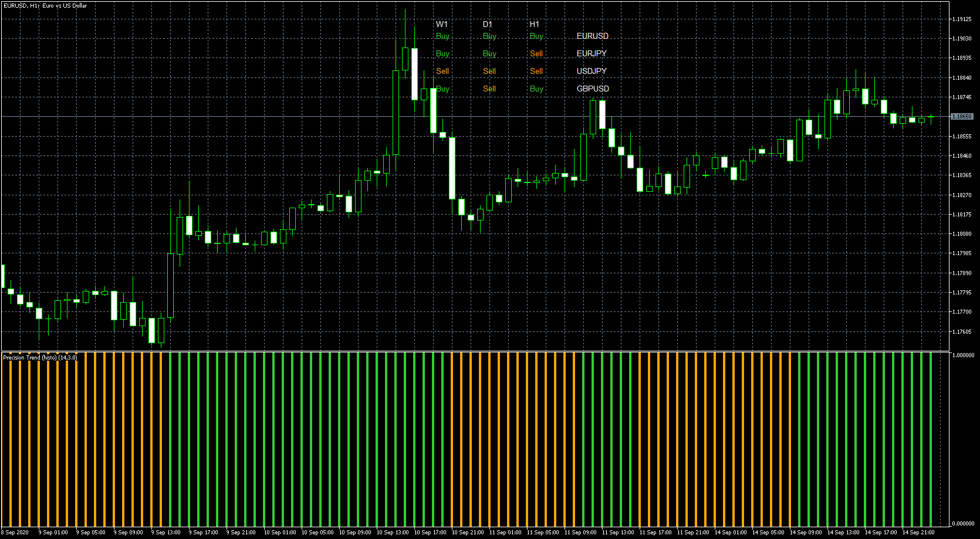Click the W1 Buy signal for GBPUSD
The image size is (980, 539).
442,89
